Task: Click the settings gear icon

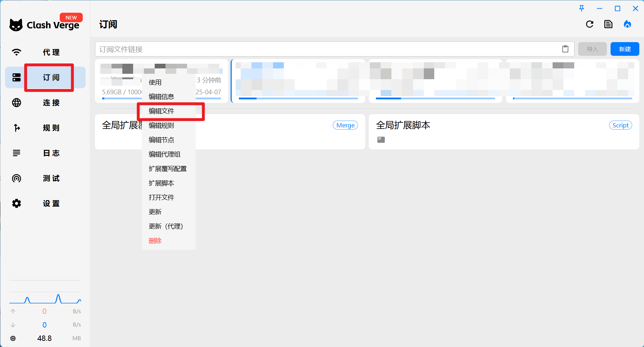Action: [x=17, y=203]
